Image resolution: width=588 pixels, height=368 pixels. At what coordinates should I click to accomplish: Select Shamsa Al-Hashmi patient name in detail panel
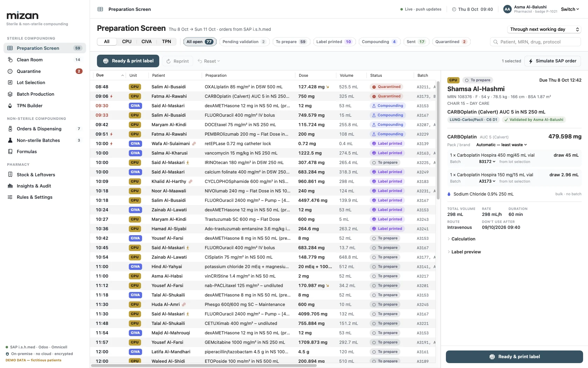pos(476,89)
